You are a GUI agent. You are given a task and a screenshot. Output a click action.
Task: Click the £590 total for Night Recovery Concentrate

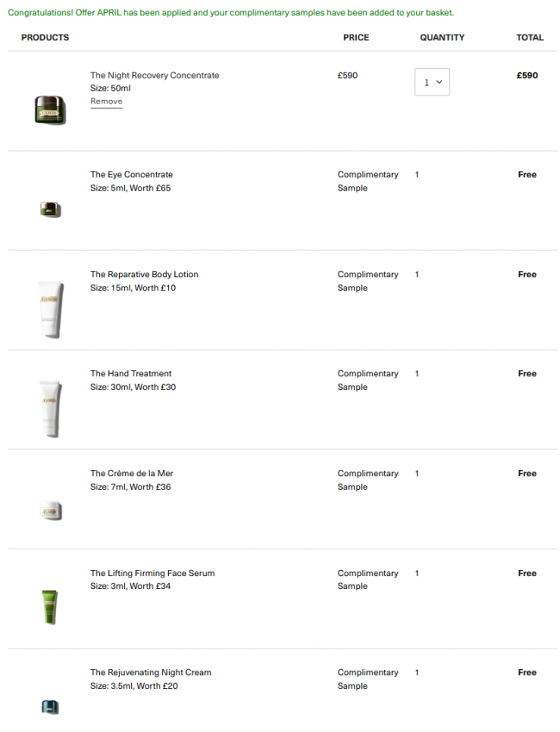[x=527, y=75]
